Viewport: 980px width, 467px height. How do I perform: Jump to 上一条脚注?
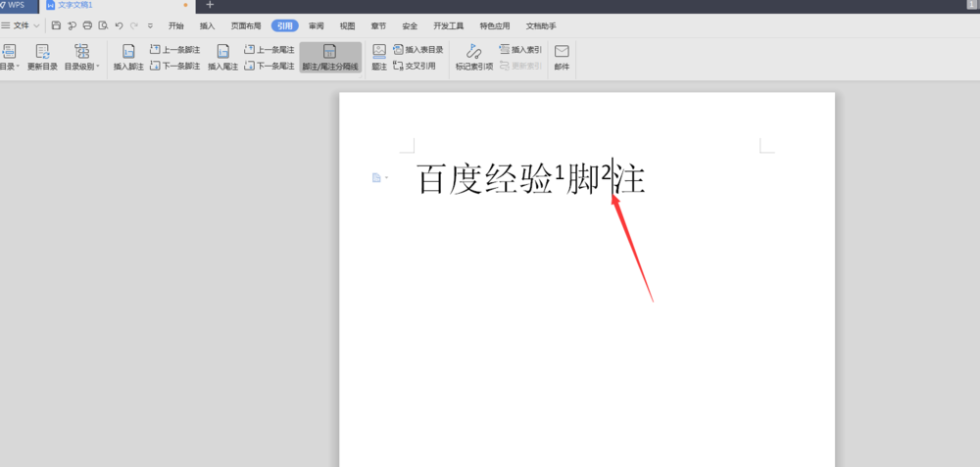tap(175, 49)
